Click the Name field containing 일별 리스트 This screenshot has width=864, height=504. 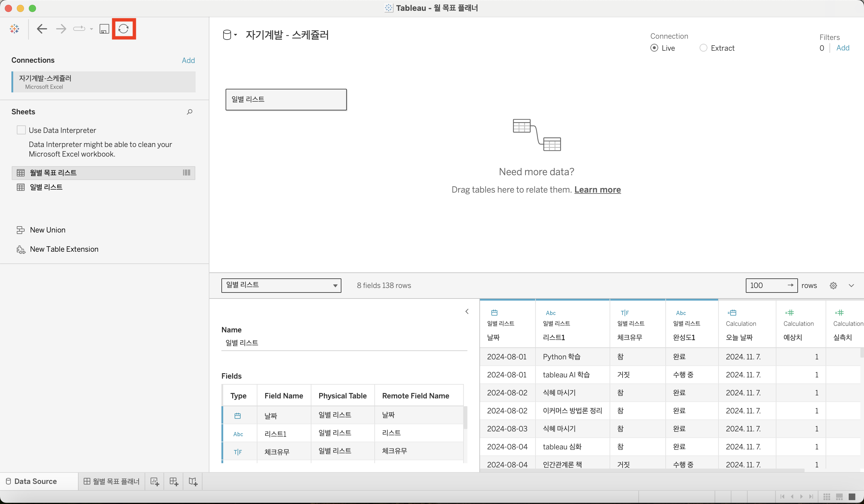pyautogui.click(x=344, y=343)
